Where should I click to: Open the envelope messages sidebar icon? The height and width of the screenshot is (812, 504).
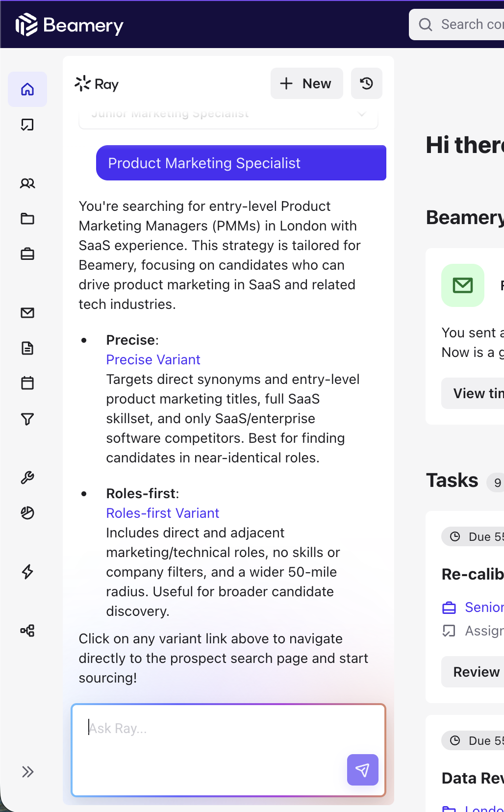click(27, 313)
